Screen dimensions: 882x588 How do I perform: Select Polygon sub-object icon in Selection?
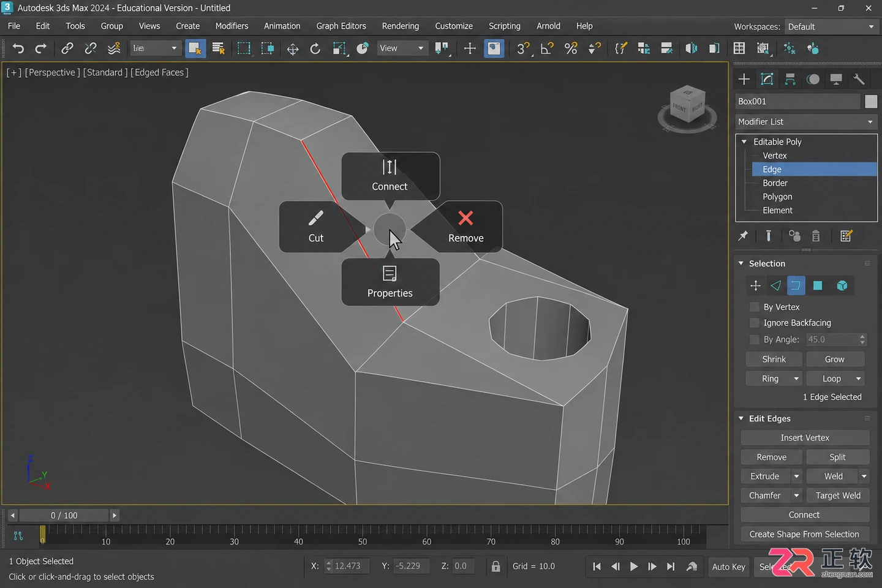coord(818,285)
